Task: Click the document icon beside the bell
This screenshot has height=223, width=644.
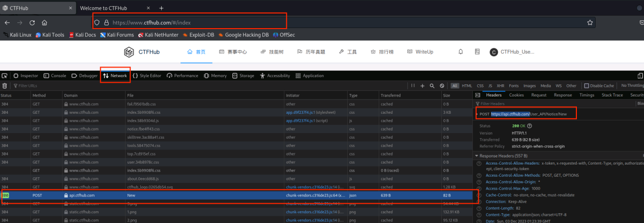Action: click(477, 52)
